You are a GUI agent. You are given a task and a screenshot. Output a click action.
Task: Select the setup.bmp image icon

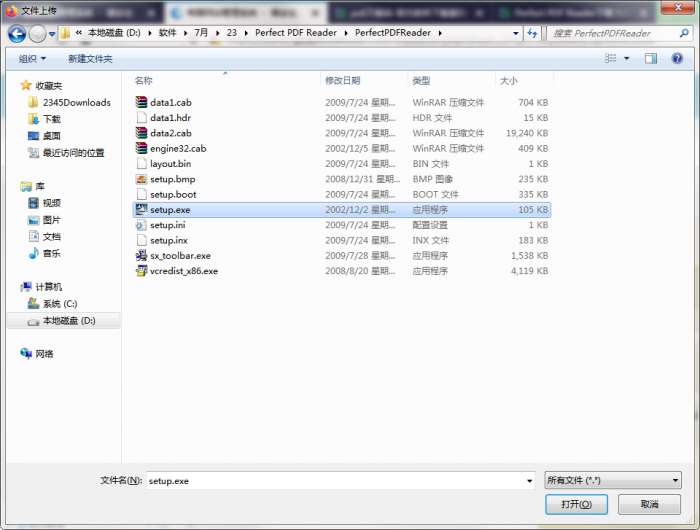(142, 179)
